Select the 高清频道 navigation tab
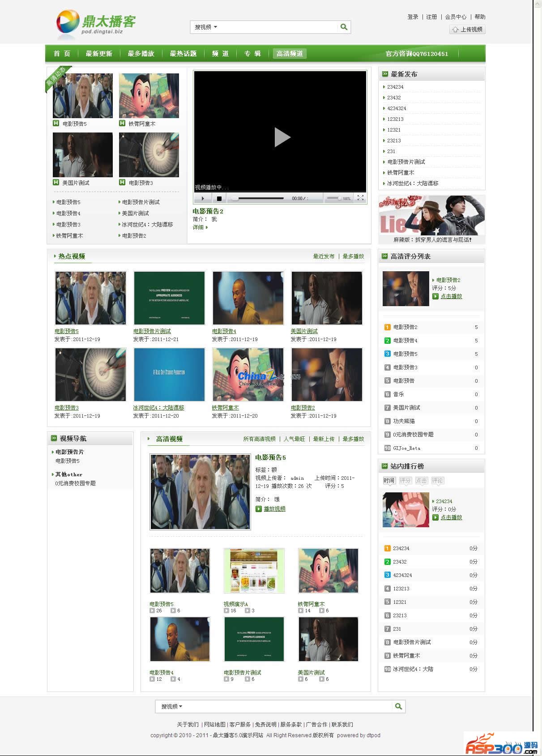542x756 pixels. 290,54
